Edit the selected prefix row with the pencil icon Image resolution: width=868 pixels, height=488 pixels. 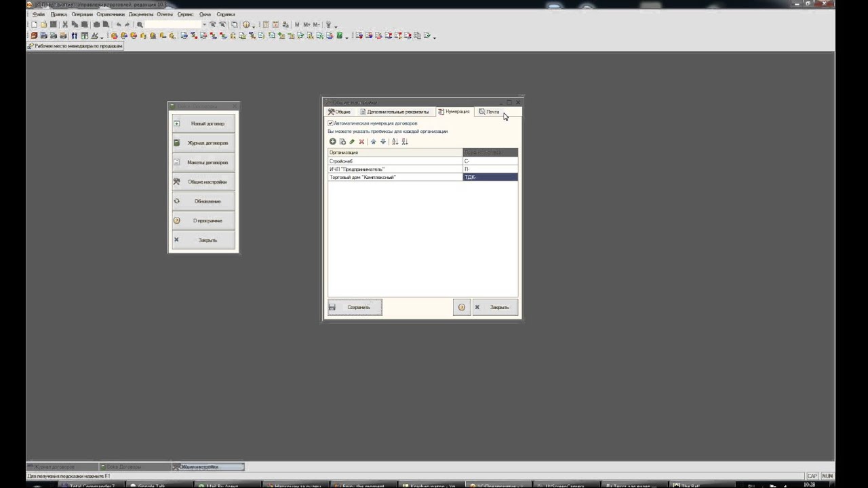352,142
